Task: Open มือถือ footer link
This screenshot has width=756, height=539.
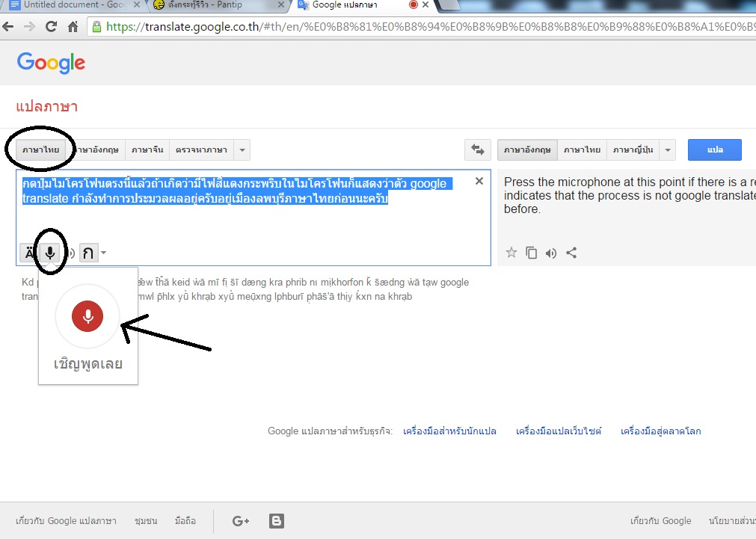Action: coord(185,520)
